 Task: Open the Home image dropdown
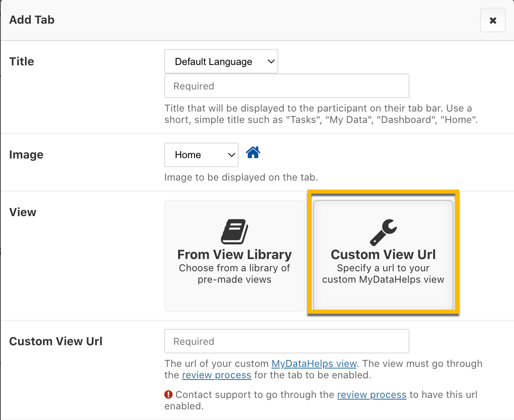click(201, 154)
